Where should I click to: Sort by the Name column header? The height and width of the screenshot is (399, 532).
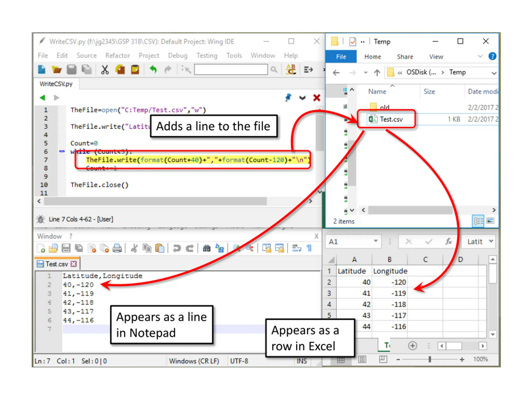pos(377,91)
